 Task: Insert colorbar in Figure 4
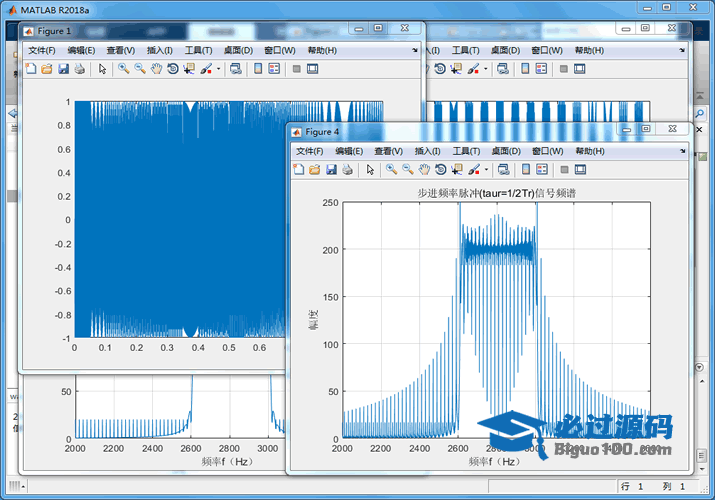click(526, 170)
